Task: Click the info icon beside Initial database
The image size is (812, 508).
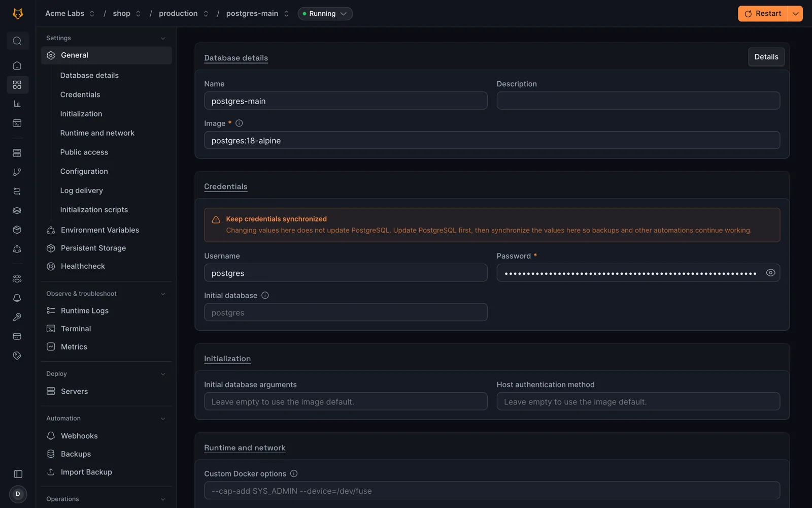Action: (x=265, y=296)
